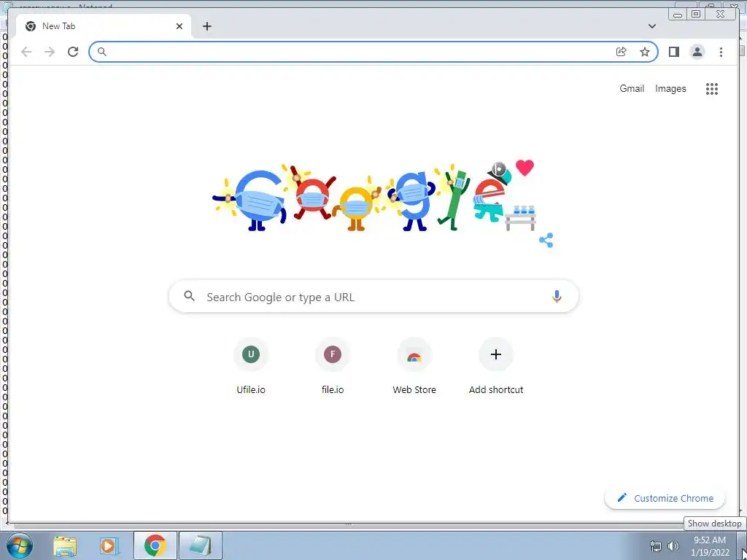Click the magnifier icon in the address bar
Image resolution: width=747 pixels, height=560 pixels.
[101, 52]
